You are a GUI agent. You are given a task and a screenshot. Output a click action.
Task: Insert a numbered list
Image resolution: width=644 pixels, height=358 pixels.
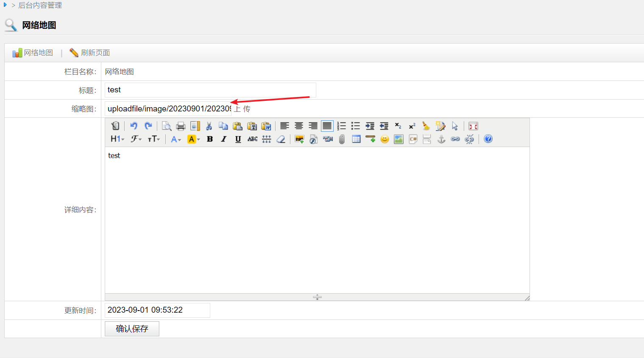click(x=341, y=126)
